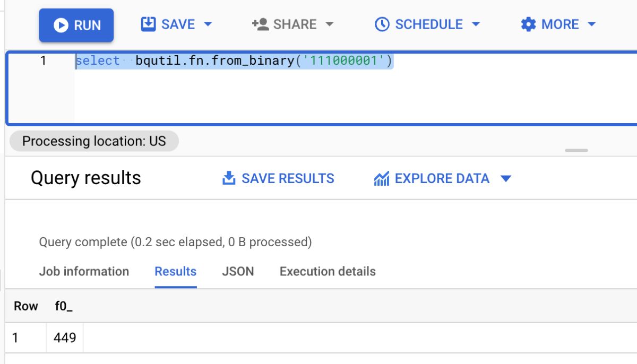Click the More gear icon
The width and height of the screenshot is (637, 364).
528,24
